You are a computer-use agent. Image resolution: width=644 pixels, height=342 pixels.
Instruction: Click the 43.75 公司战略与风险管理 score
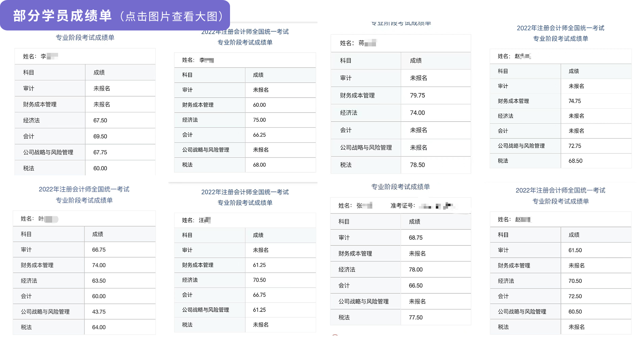click(x=99, y=312)
